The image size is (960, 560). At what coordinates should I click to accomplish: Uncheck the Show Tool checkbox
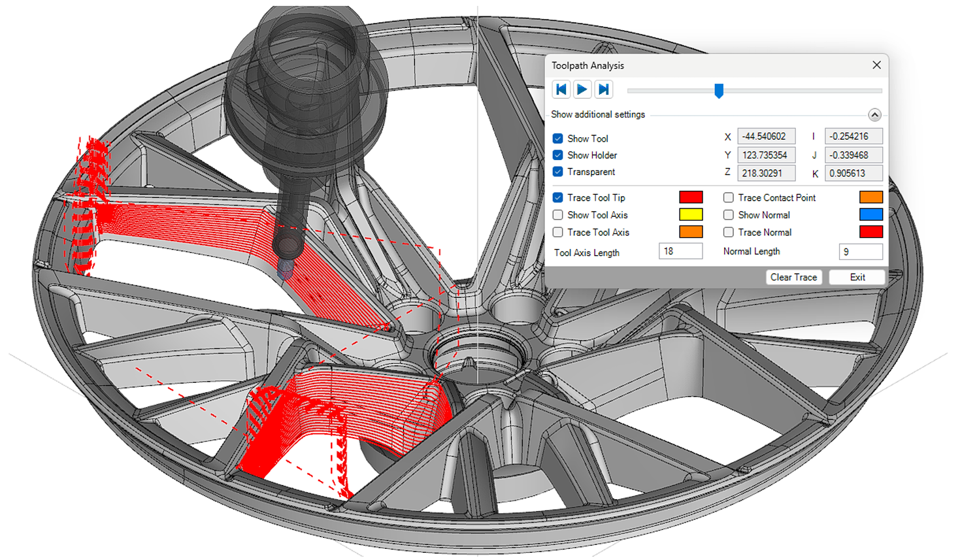tap(557, 139)
